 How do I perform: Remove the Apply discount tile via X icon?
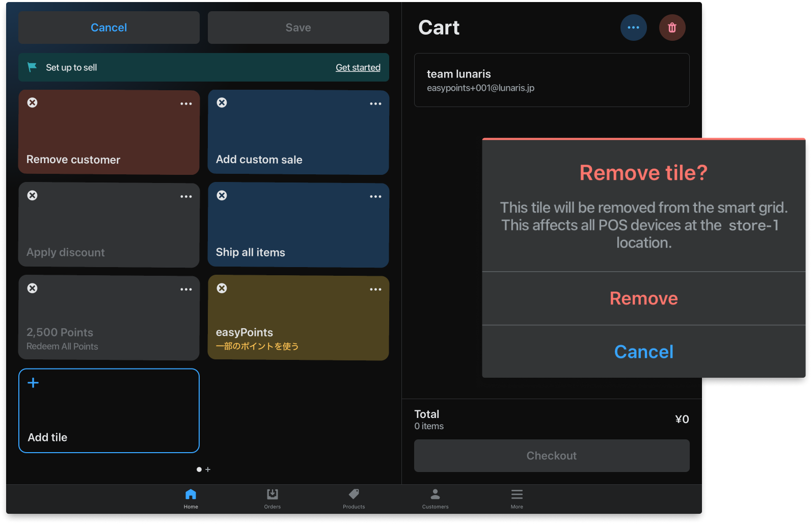click(x=32, y=196)
